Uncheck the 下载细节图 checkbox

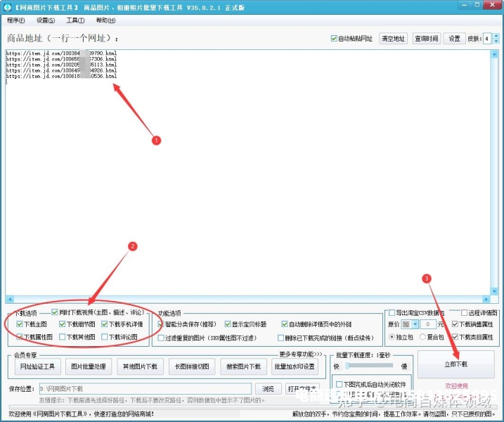pyautogui.click(x=63, y=324)
